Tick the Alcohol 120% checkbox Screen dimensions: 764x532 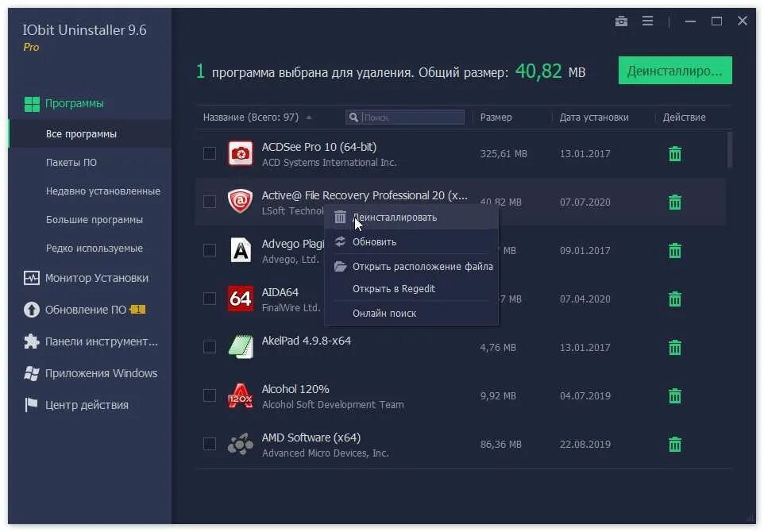(210, 395)
